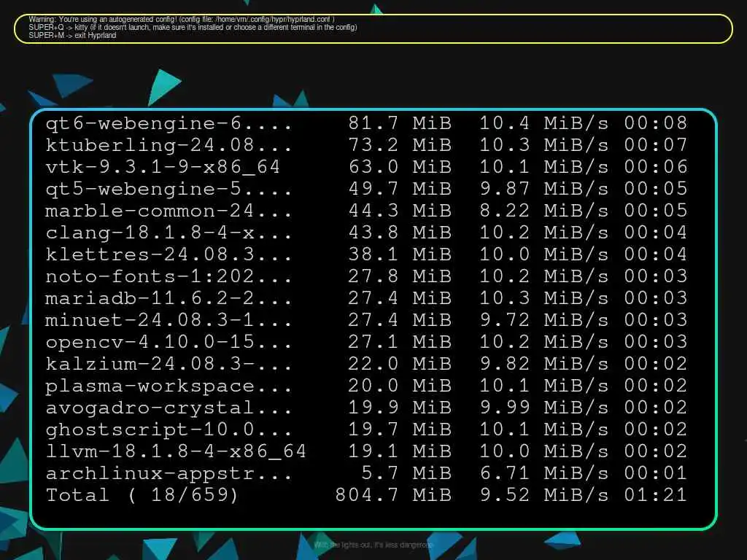This screenshot has height=560, width=747.
Task: Select the avogadro-crystal... package text
Action: 169,408
